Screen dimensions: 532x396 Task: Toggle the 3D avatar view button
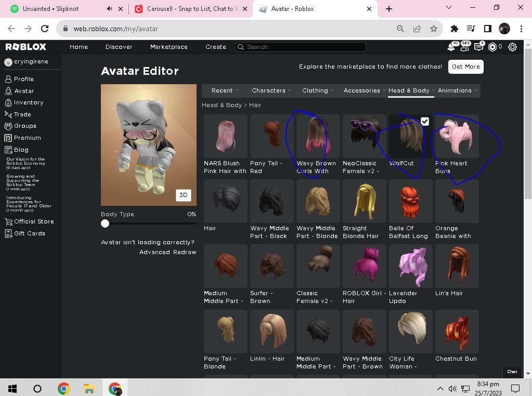point(184,195)
